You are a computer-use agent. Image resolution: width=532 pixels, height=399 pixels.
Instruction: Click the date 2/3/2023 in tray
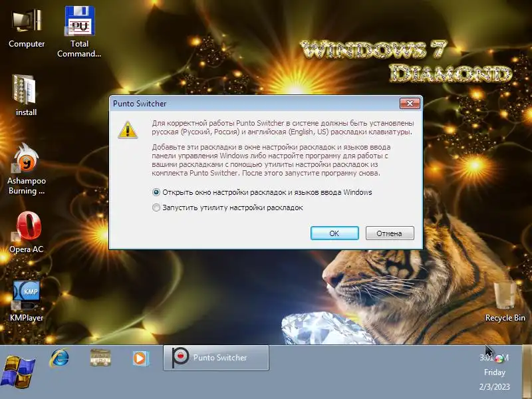click(x=494, y=386)
